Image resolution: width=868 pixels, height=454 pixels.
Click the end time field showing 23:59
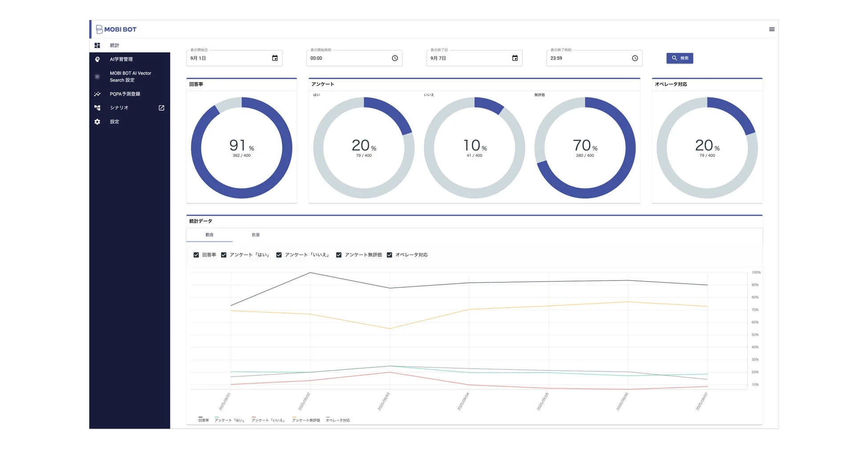(588, 58)
